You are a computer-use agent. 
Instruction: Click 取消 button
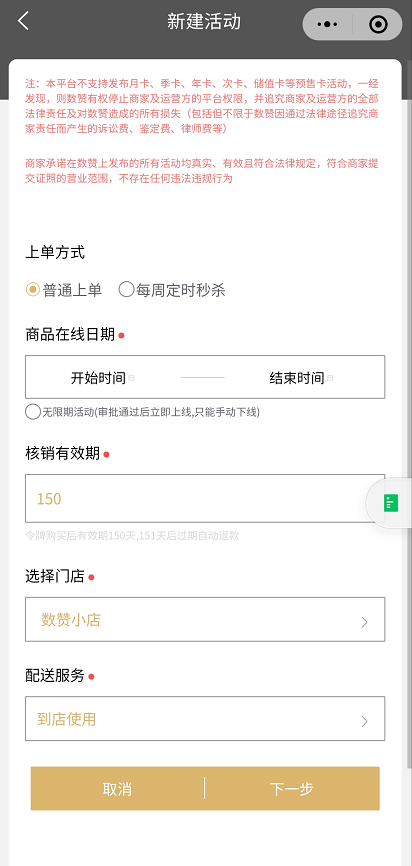tap(117, 789)
